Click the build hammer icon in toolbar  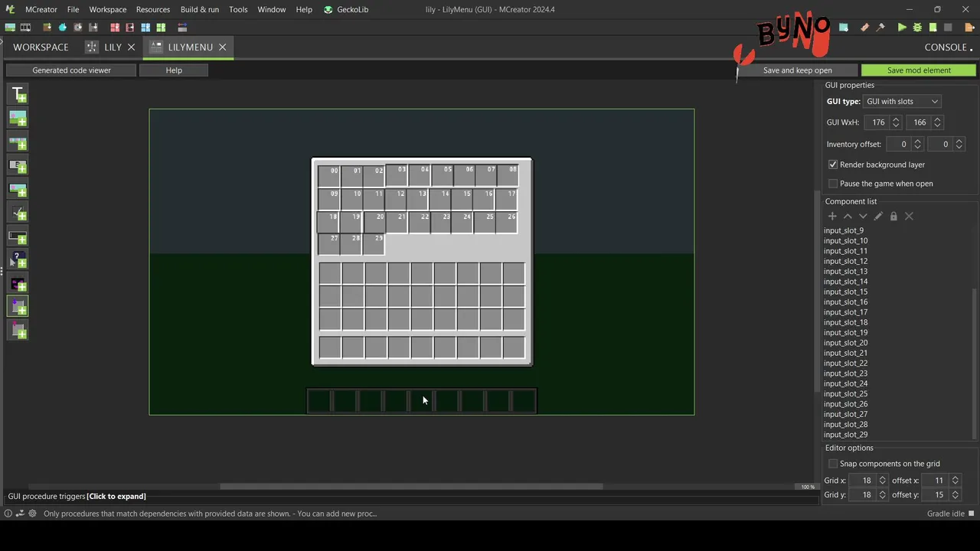880,28
